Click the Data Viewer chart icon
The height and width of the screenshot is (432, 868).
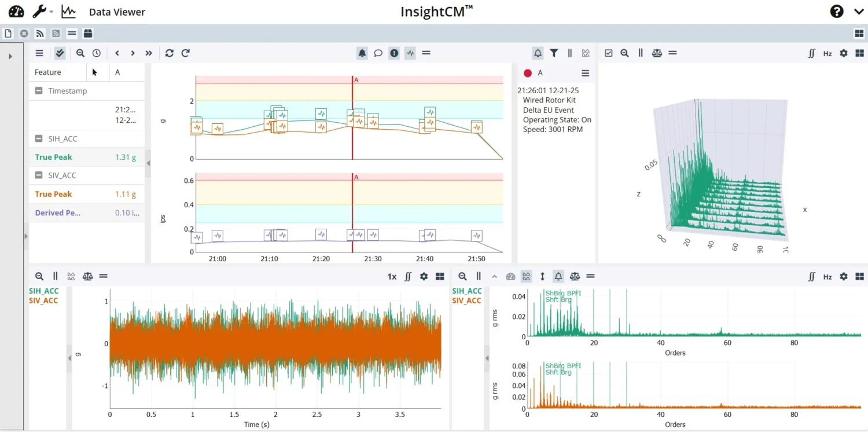tap(69, 12)
